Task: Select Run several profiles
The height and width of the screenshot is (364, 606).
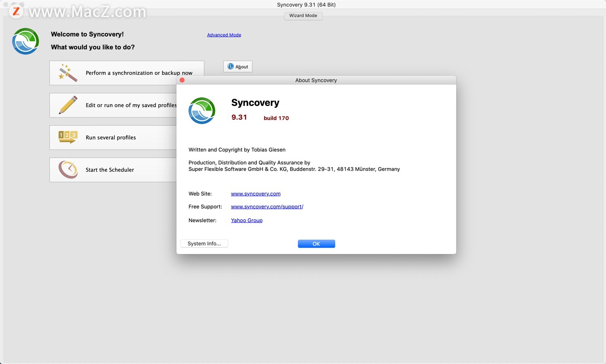Action: click(113, 137)
